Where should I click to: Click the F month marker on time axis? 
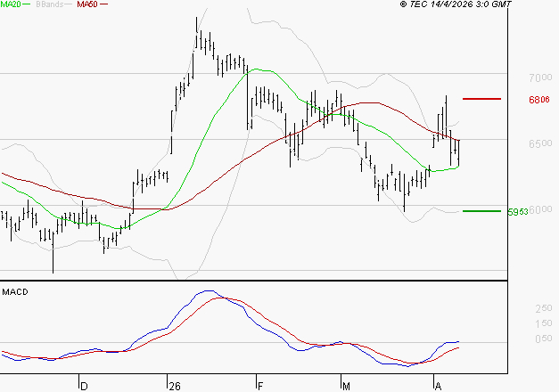click(x=260, y=387)
